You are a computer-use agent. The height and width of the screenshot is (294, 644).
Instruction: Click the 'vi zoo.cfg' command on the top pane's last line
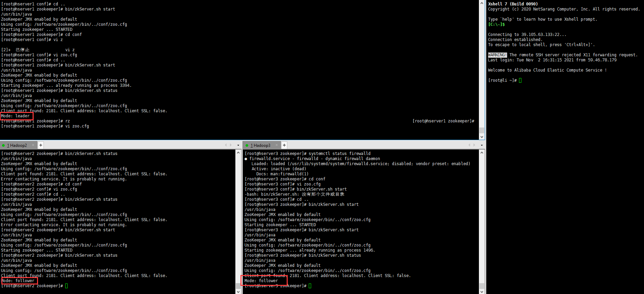[x=77, y=126]
